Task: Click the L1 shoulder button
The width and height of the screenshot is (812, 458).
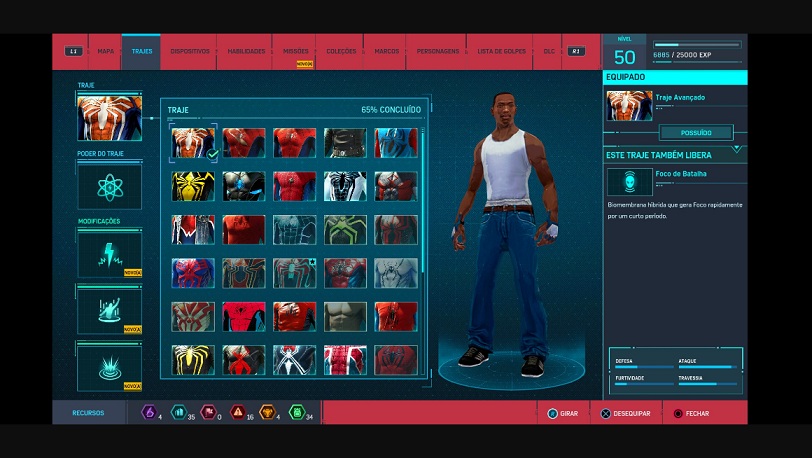Action: pyautogui.click(x=73, y=51)
